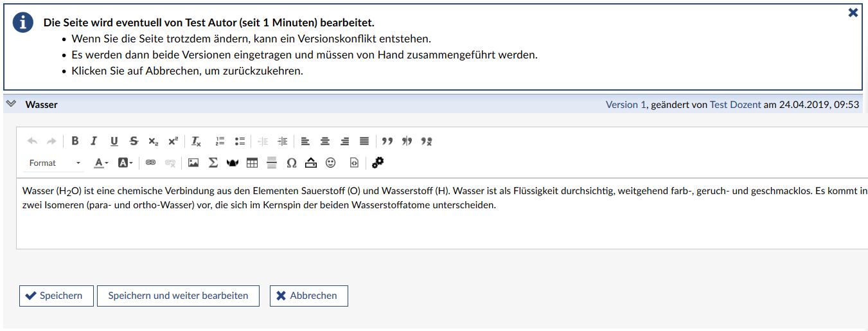Insert a block quote
This screenshot has height=331, width=868.
point(387,141)
